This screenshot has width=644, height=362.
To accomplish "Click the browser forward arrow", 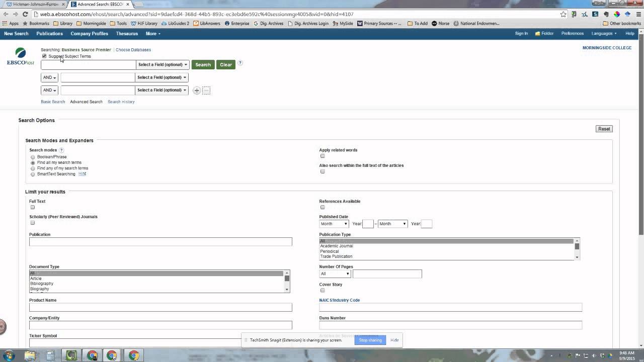I will (15, 14).
